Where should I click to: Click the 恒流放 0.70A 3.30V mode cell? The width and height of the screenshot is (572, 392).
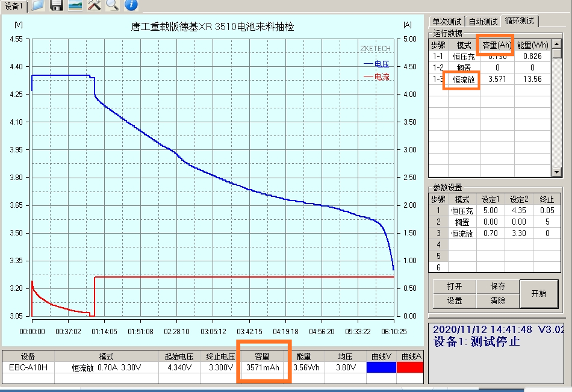point(107,367)
